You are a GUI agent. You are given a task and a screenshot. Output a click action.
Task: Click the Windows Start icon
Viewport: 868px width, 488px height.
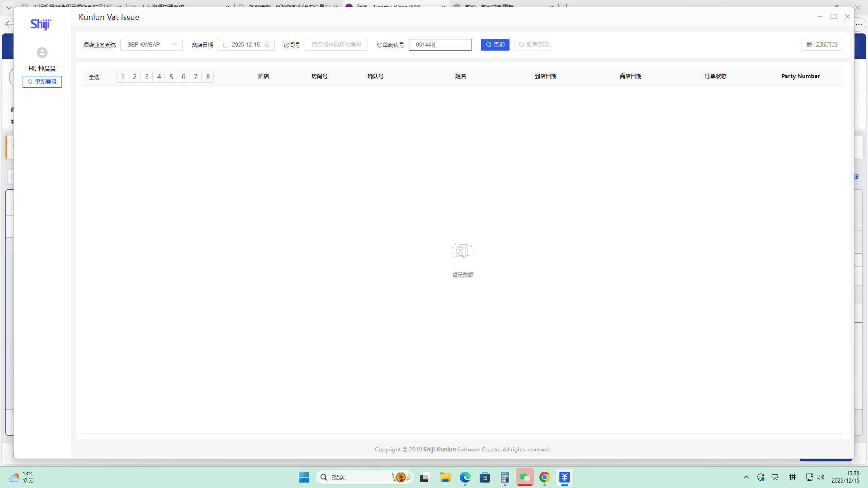coord(304,477)
